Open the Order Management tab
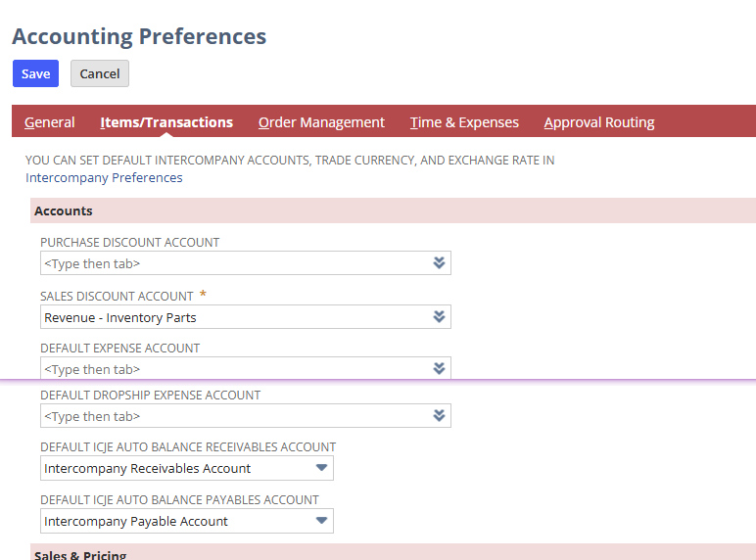Screen dimensions: 756x560 click(321, 122)
